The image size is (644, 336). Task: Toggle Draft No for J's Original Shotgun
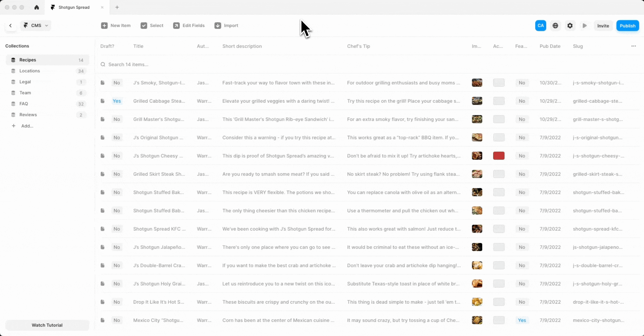point(117,138)
